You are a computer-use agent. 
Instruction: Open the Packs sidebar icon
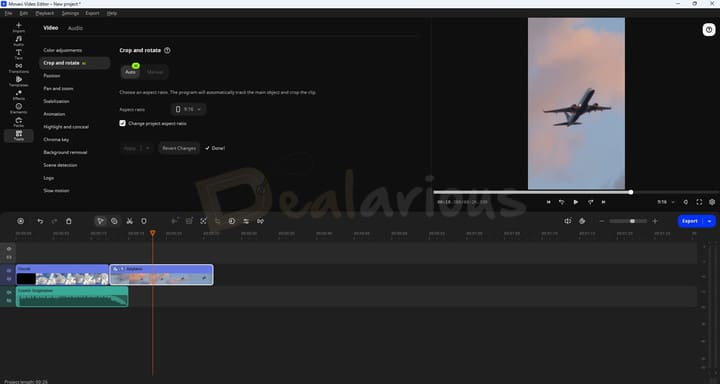(x=18, y=122)
